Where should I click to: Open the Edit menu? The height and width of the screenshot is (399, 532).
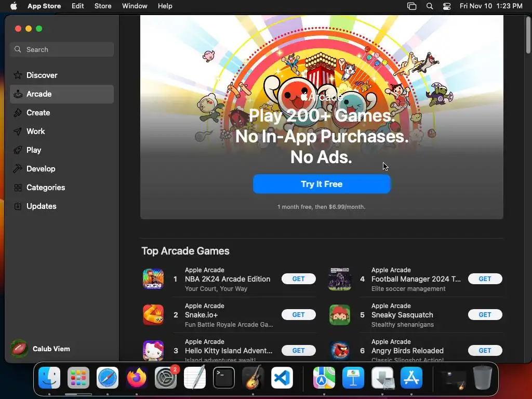[78, 6]
